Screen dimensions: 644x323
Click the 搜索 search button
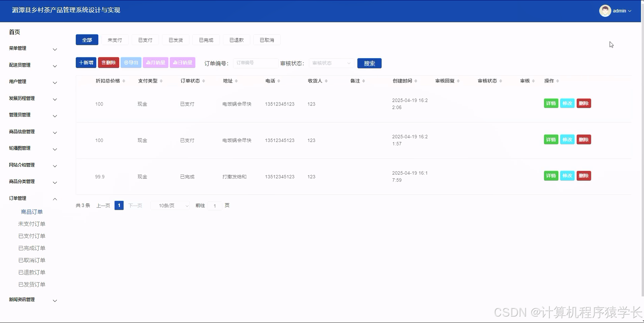point(369,63)
